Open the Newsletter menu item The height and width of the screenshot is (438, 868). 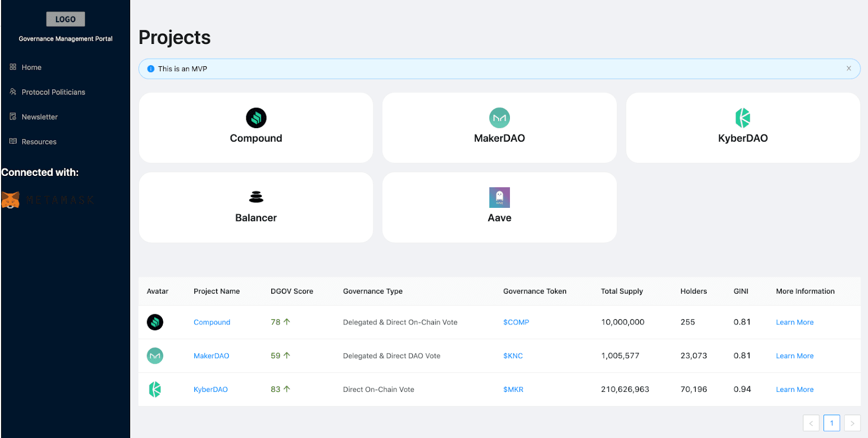(40, 117)
